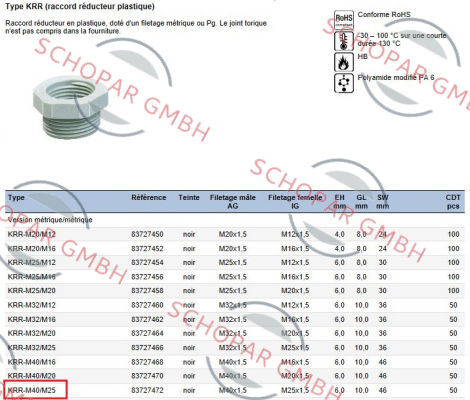The image size is (470, 400).
Task: Click the GL value 10,0 in KRR-M32/M25 row
Action: tap(362, 348)
